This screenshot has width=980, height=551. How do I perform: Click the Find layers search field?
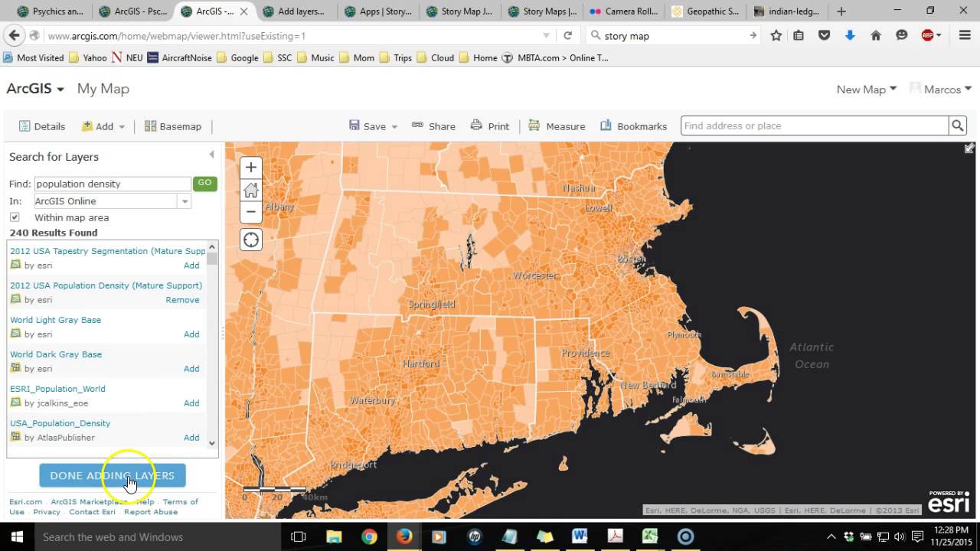113,184
